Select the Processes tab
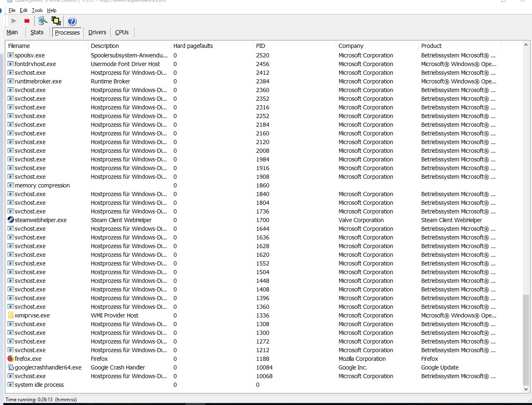The width and height of the screenshot is (532, 405). (67, 33)
